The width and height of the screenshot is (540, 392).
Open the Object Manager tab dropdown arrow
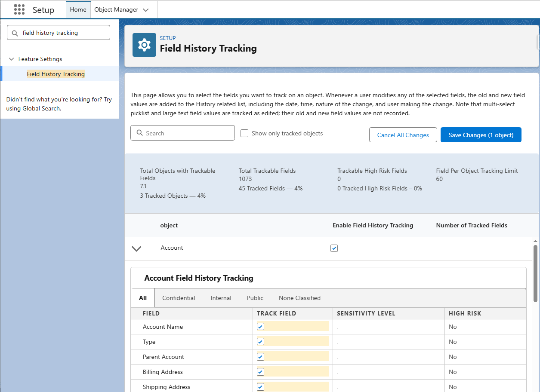[x=146, y=10]
